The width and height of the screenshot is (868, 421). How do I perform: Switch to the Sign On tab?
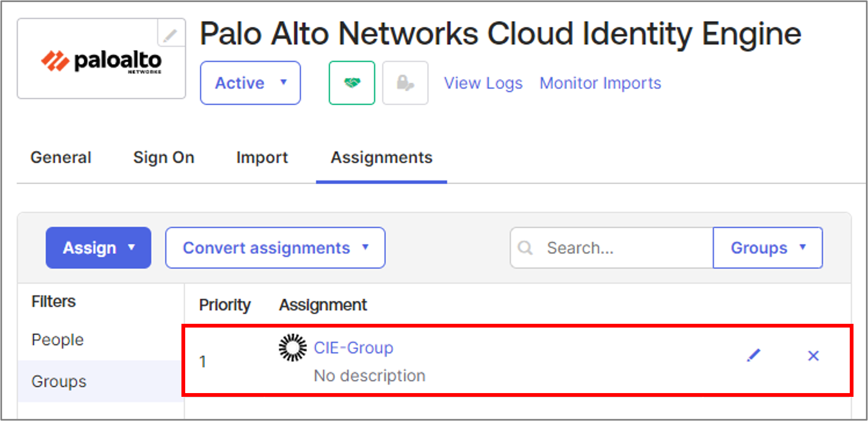point(164,157)
